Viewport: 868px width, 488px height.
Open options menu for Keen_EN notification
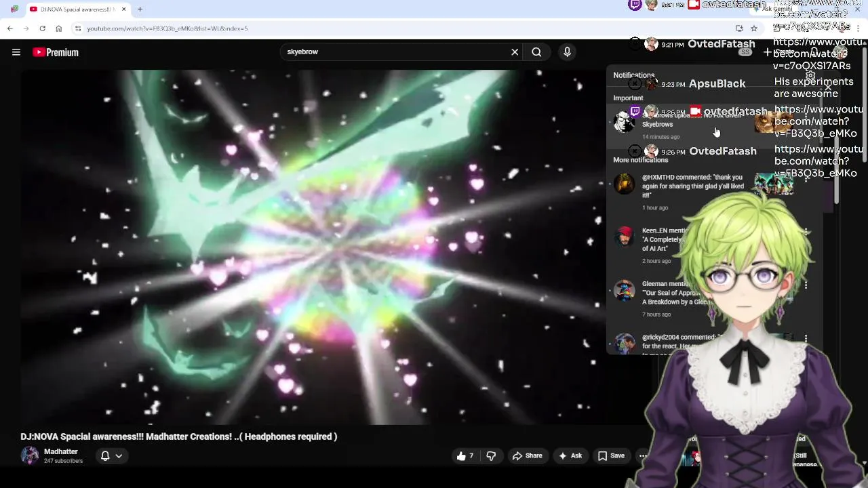pyautogui.click(x=806, y=232)
